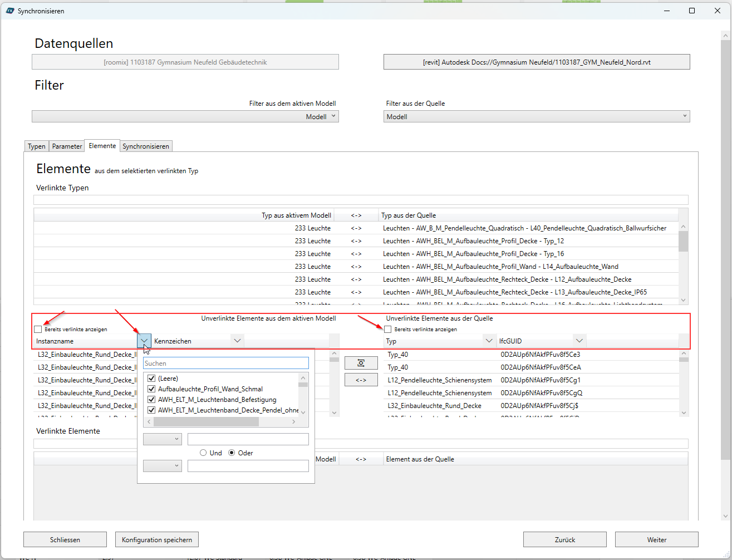Click the '<->' link elements button
This screenshot has width=732, height=560.
(361, 380)
